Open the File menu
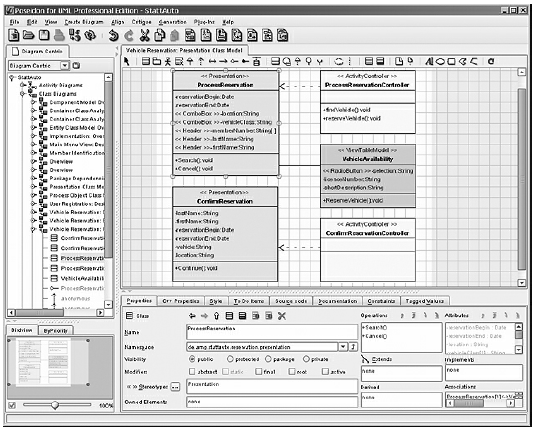This screenshot has height=433, width=537. [14, 22]
